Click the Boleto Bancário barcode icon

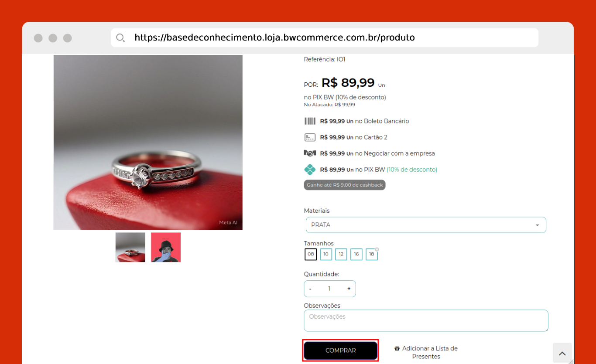point(310,121)
